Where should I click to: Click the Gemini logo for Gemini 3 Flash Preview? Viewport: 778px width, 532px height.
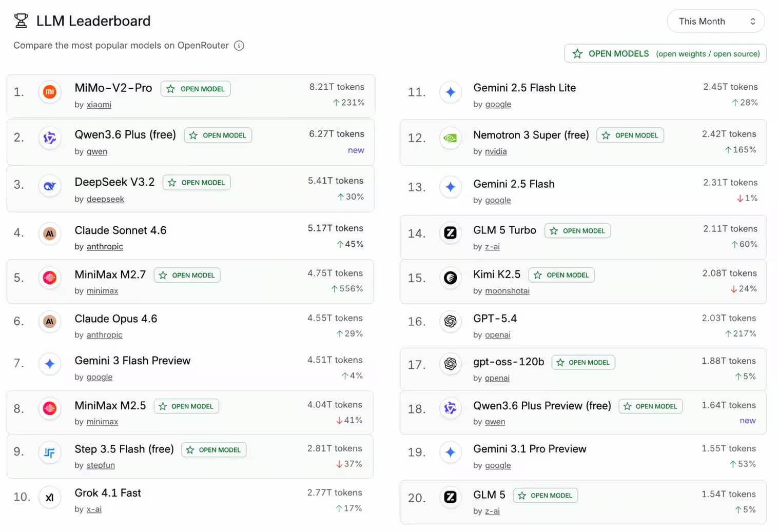coord(50,364)
